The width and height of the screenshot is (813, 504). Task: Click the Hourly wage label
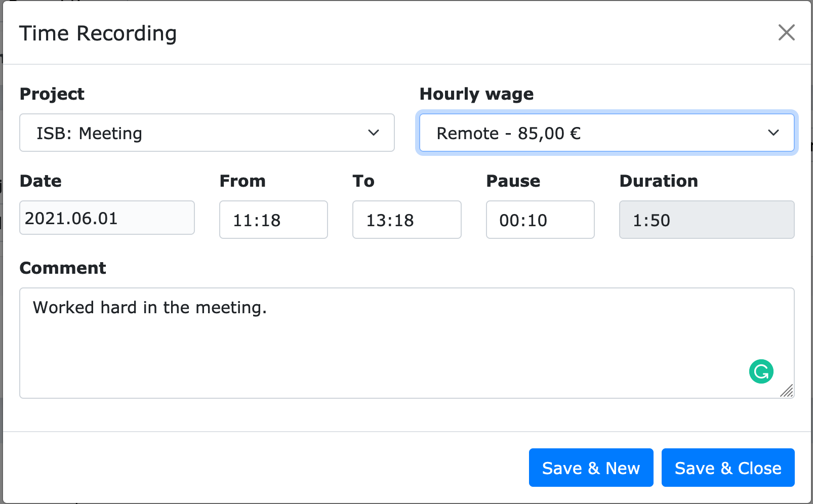coord(476,94)
